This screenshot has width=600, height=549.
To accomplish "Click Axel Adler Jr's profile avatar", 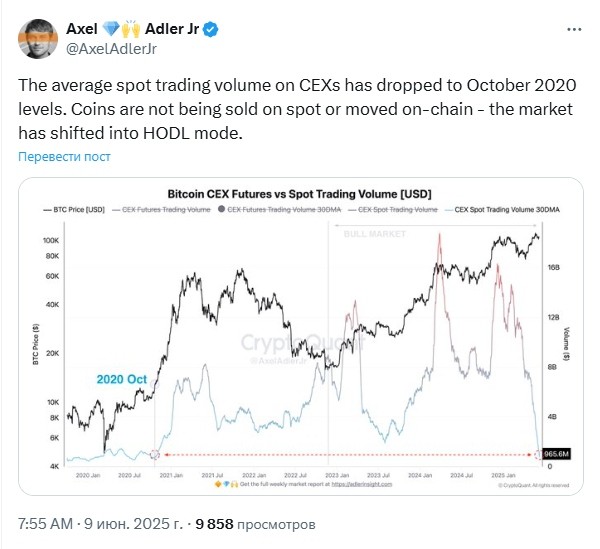I will [x=38, y=39].
